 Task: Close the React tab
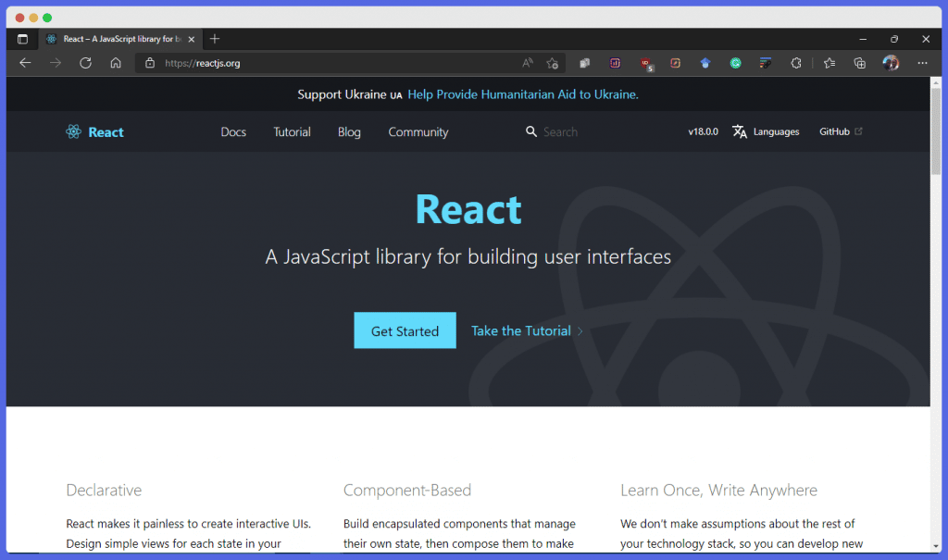click(x=191, y=39)
